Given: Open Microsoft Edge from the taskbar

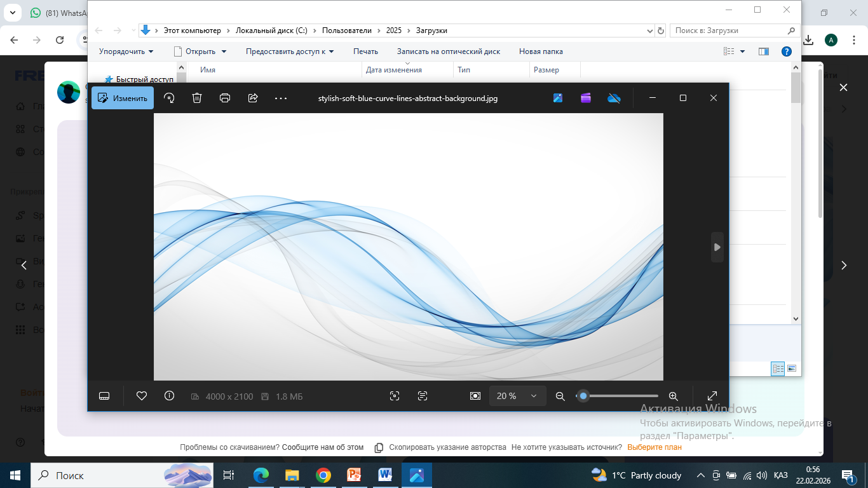Looking at the screenshot, I should [x=261, y=475].
